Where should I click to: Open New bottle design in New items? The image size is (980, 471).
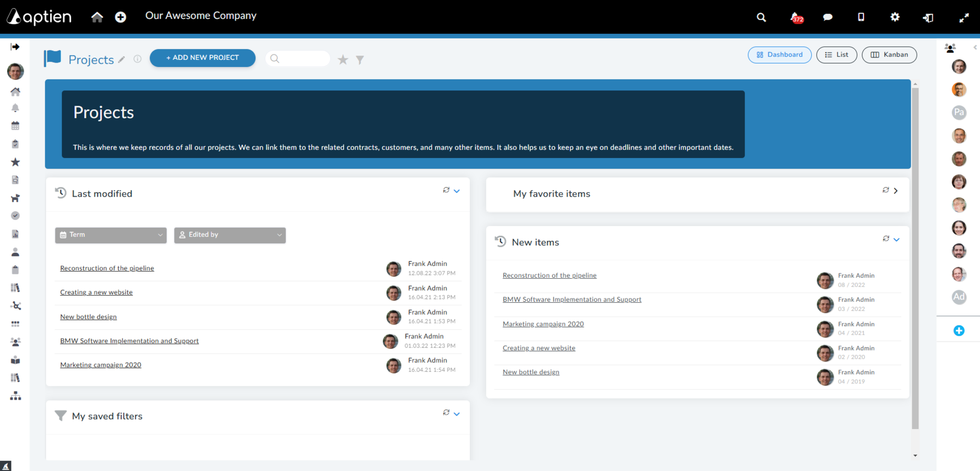[x=531, y=372]
